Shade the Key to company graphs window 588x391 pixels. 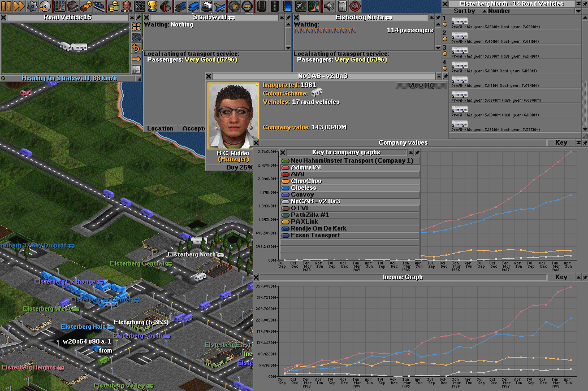point(410,153)
